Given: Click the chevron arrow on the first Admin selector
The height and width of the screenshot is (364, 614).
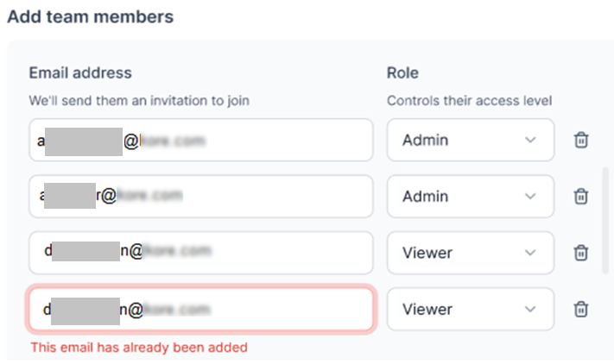Looking at the screenshot, I should [x=530, y=140].
